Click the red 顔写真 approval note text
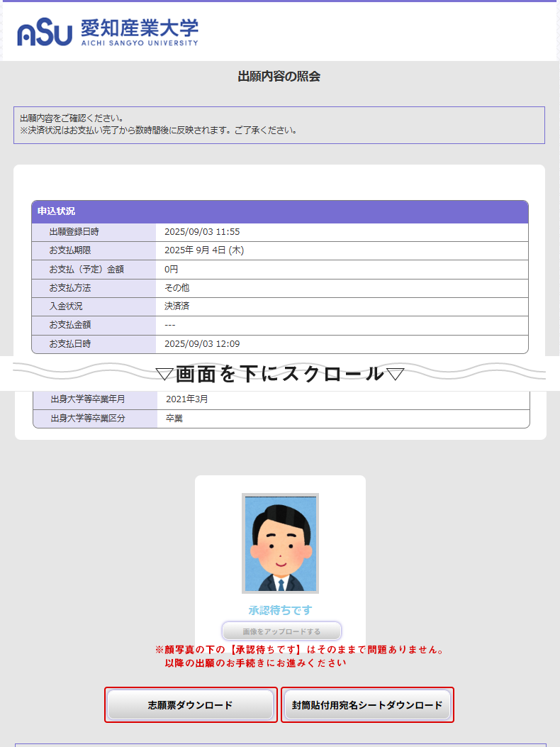Screen dimensions: 560x747 click(300, 656)
